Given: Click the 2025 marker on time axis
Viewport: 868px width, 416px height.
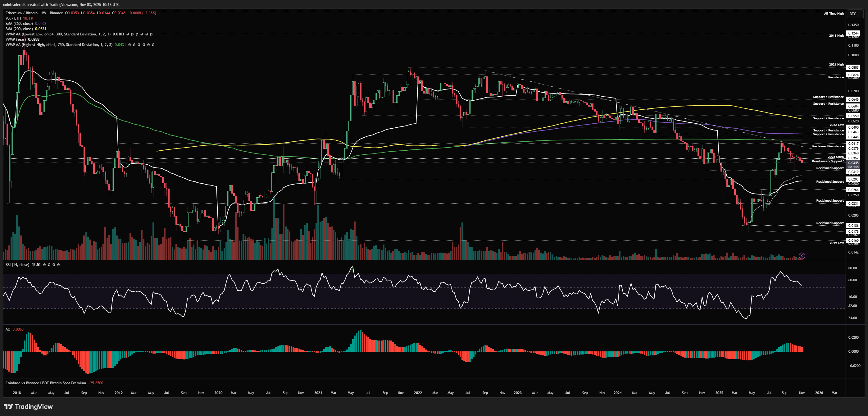Looking at the screenshot, I should tap(719, 393).
